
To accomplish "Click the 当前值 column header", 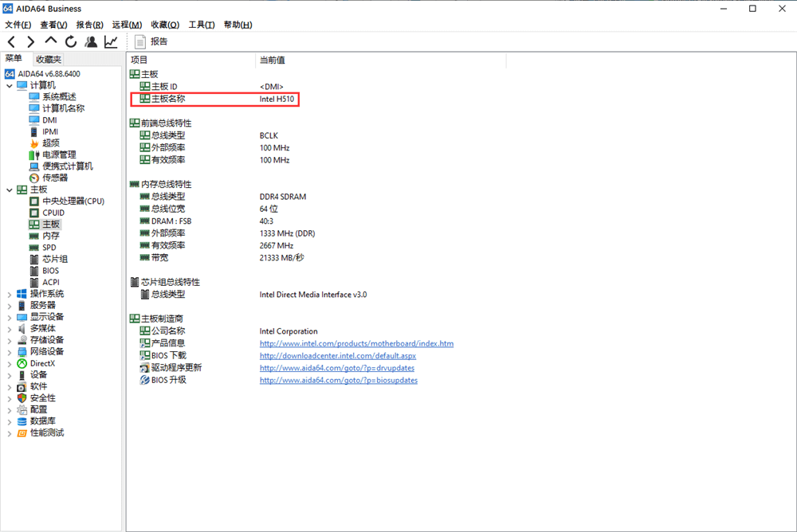I will [x=272, y=60].
